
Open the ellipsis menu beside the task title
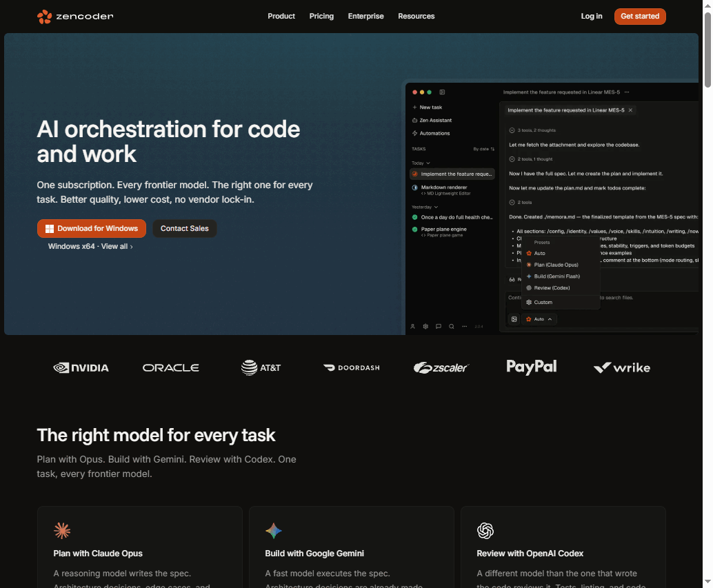tap(627, 92)
